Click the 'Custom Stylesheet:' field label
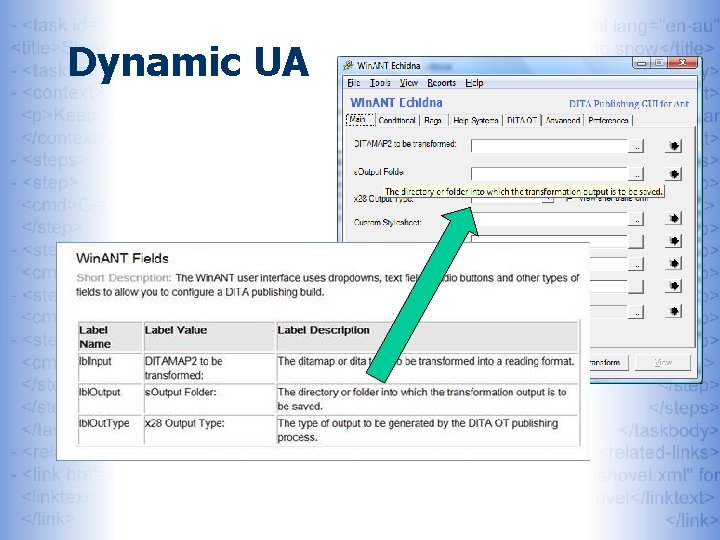The width and height of the screenshot is (720, 540). click(387, 222)
